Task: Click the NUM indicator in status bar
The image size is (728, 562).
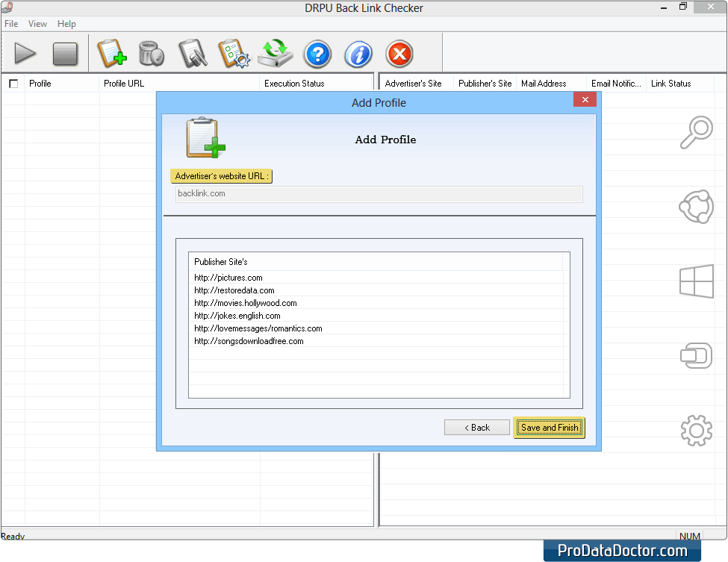Action: pos(689,536)
